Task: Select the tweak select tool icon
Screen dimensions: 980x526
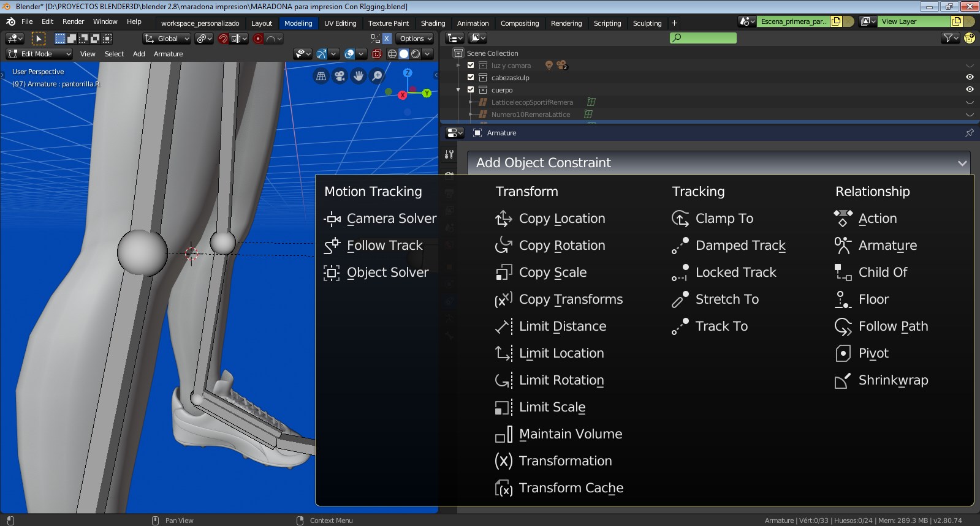Action: tap(38, 39)
